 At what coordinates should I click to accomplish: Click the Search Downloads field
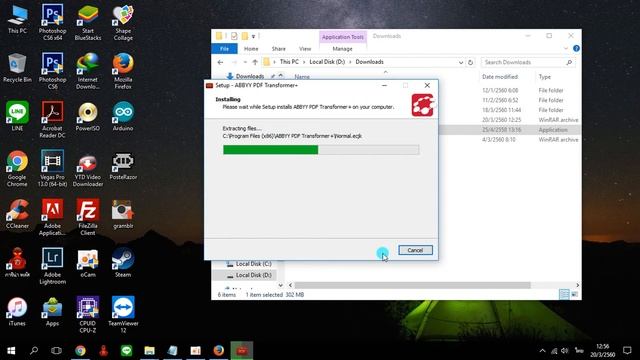pos(528,62)
